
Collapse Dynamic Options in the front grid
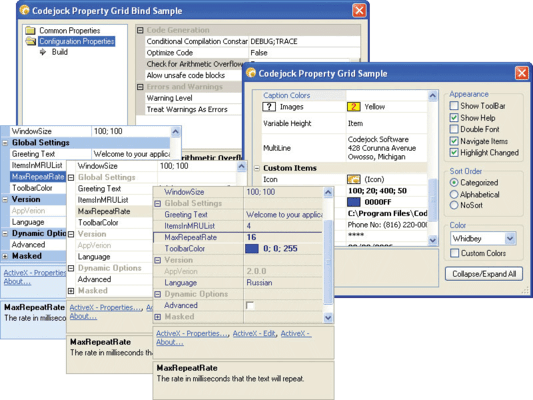[158, 294]
